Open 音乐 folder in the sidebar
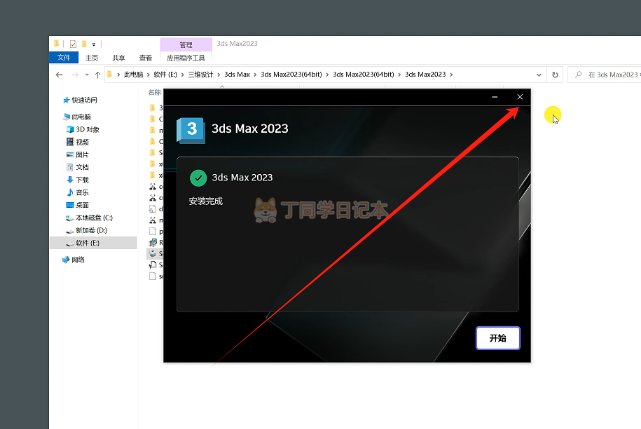This screenshot has height=429, width=641. [x=78, y=192]
